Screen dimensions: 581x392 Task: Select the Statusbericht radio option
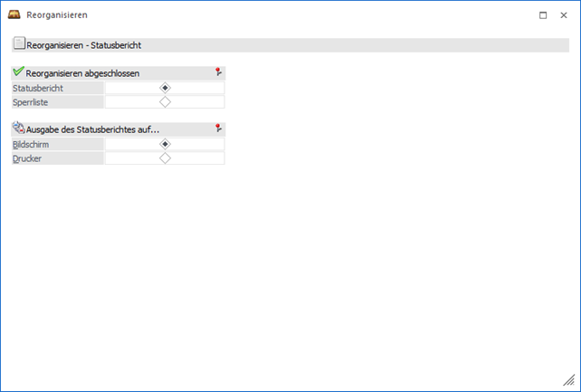click(165, 88)
